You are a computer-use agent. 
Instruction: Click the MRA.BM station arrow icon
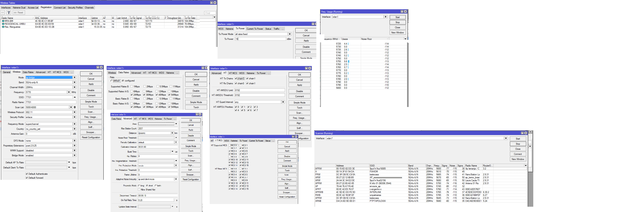pyautogui.click(x=3, y=21)
